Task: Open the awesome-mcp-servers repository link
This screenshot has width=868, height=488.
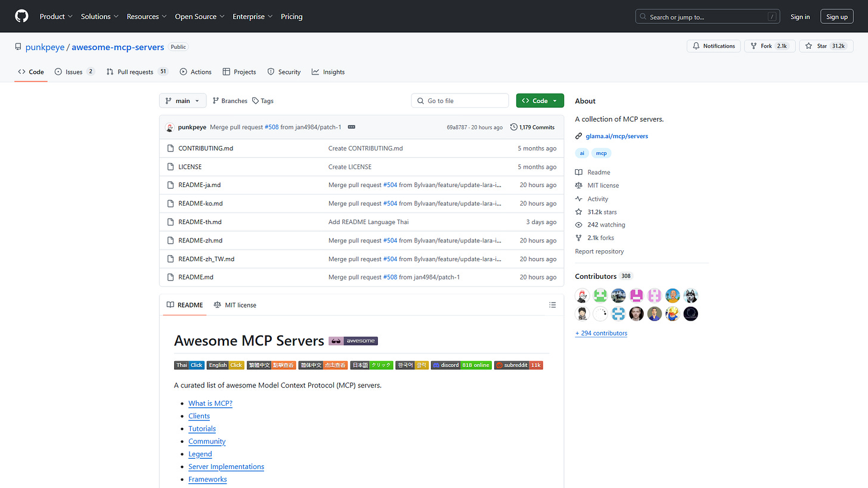Action: click(117, 47)
